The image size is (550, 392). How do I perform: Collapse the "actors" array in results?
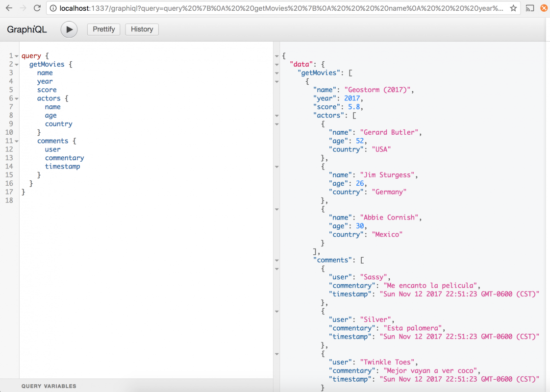pos(277,116)
